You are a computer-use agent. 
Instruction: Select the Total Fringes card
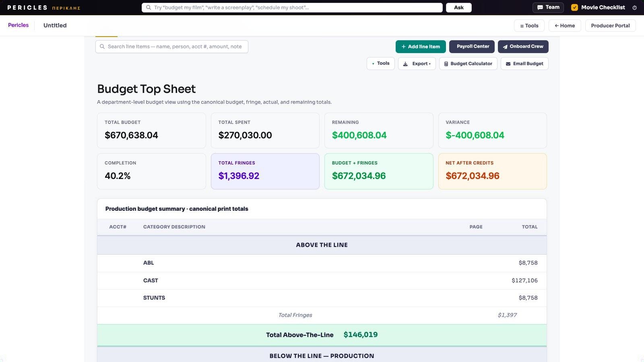(x=265, y=171)
